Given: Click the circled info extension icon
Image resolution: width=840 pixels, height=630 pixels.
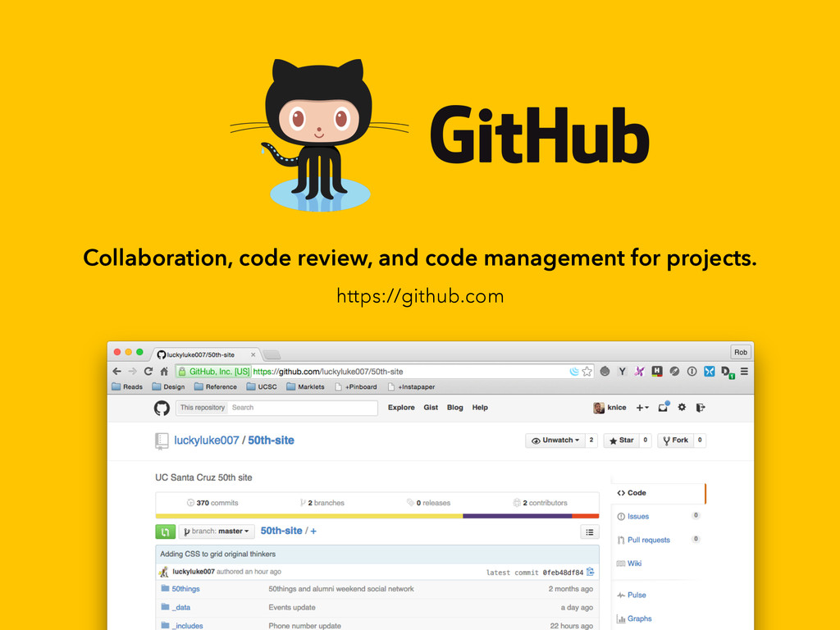Looking at the screenshot, I should [x=692, y=372].
